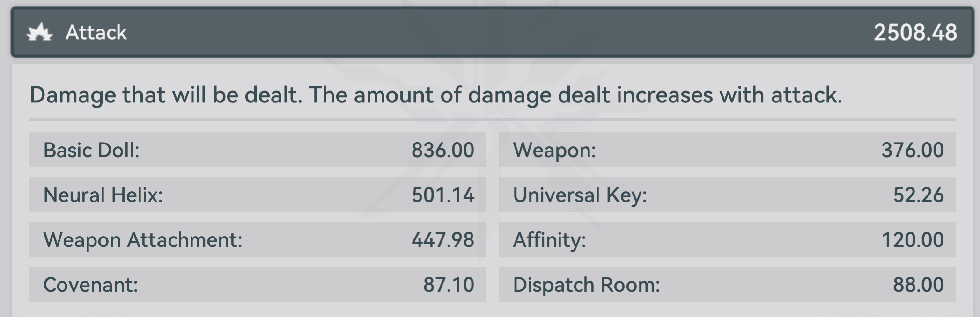Select the Weapon stat row
Image resolution: width=980 pixels, height=317 pixels.
[x=727, y=150]
